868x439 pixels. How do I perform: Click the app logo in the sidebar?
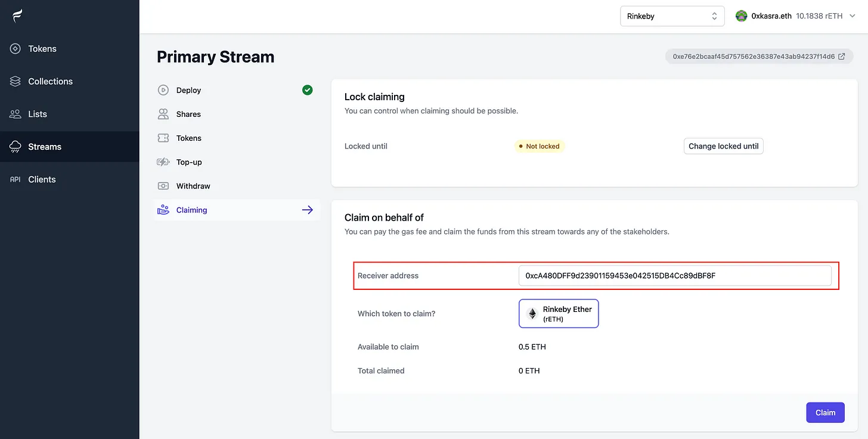pyautogui.click(x=17, y=16)
